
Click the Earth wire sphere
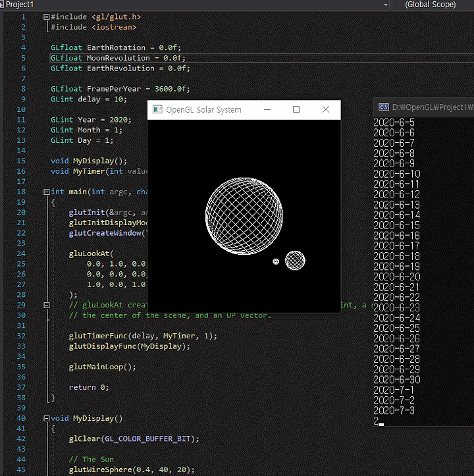tap(295, 261)
